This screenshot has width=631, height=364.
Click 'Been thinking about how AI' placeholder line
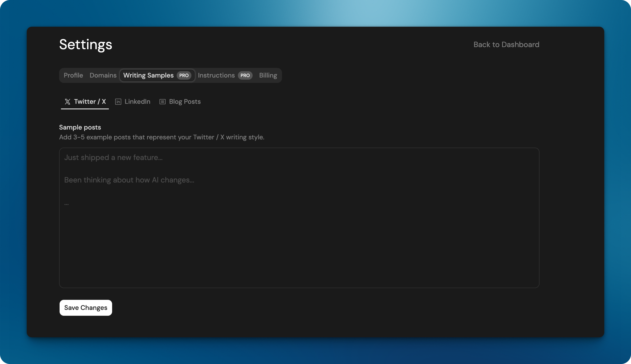pos(129,180)
